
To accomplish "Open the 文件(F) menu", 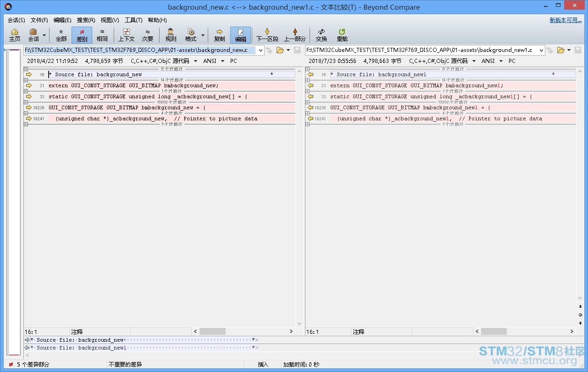I will coord(39,20).
